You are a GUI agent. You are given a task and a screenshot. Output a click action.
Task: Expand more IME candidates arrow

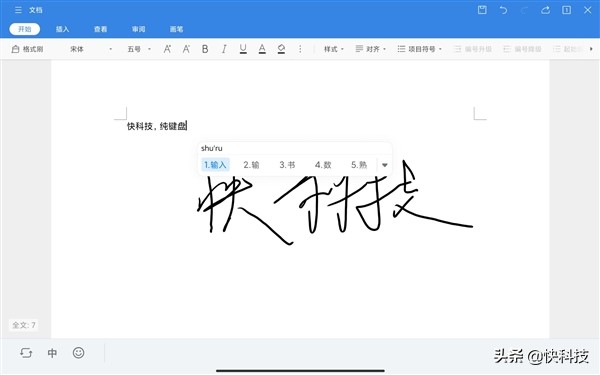(x=385, y=165)
